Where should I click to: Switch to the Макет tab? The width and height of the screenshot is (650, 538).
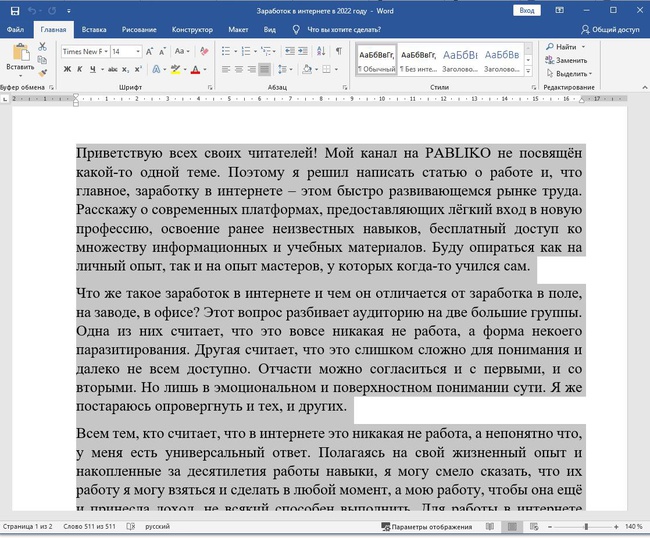(x=238, y=29)
